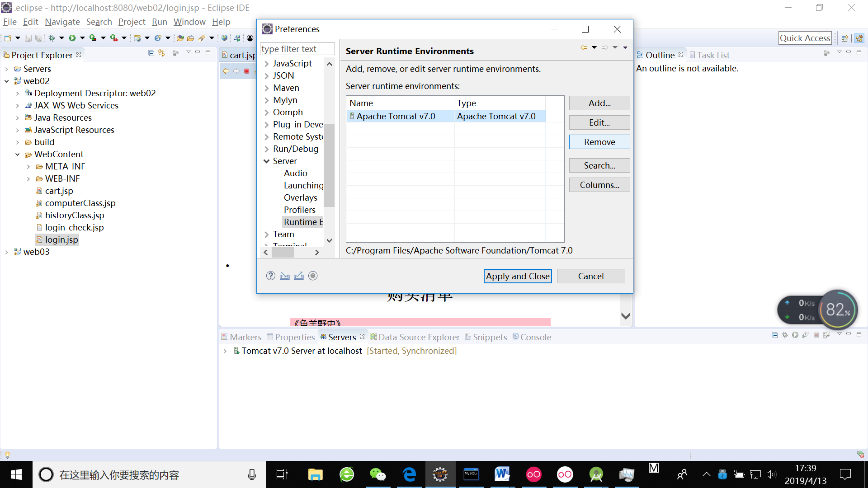Screen dimensions: 868x488
Task: Open the Window menu
Action: [189, 22]
